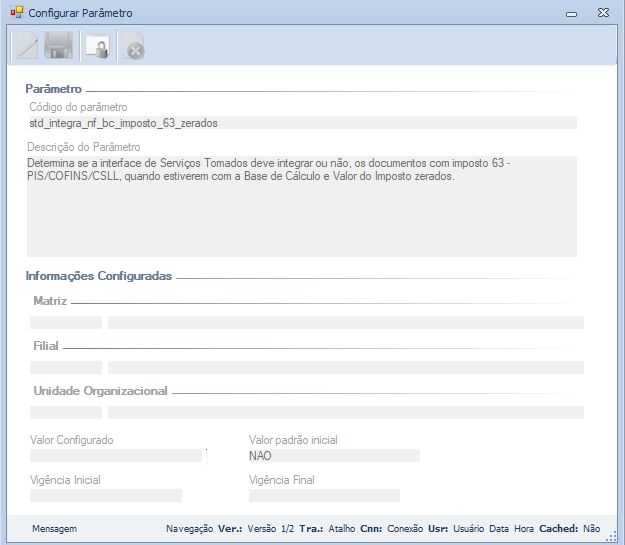Click the save floppy disk icon
625x545 pixels.
(x=58, y=45)
